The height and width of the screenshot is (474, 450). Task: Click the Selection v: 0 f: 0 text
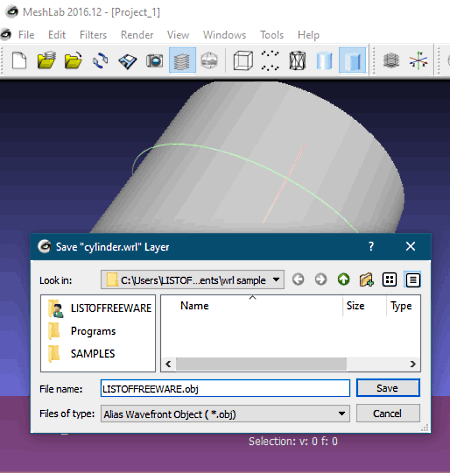tap(293, 441)
